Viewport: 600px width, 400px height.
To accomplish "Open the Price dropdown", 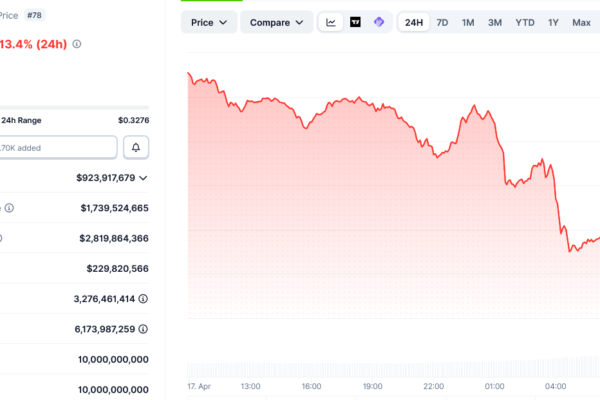I will [209, 22].
